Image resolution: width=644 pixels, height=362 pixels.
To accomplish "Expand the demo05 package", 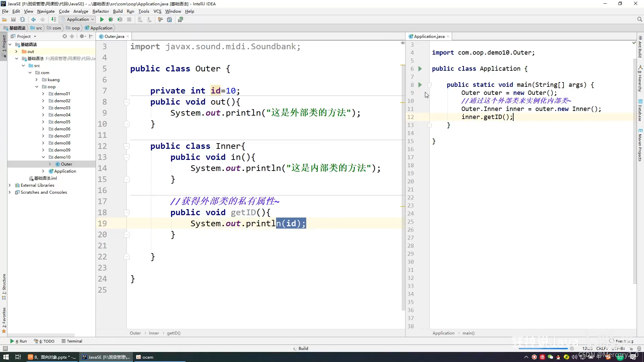I will [43, 122].
